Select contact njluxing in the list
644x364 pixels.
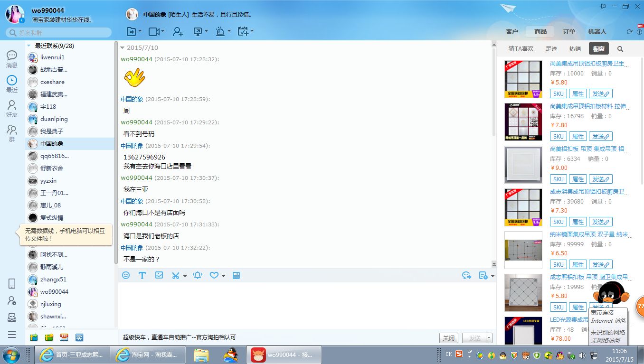pyautogui.click(x=70, y=304)
